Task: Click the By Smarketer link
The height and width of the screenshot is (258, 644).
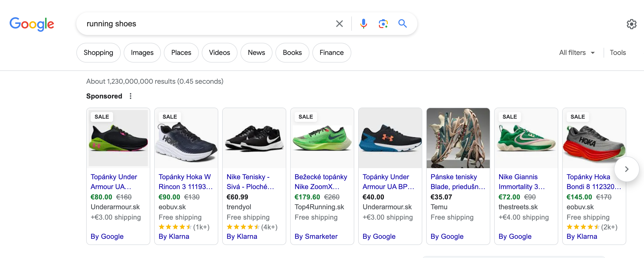Action: [316, 236]
